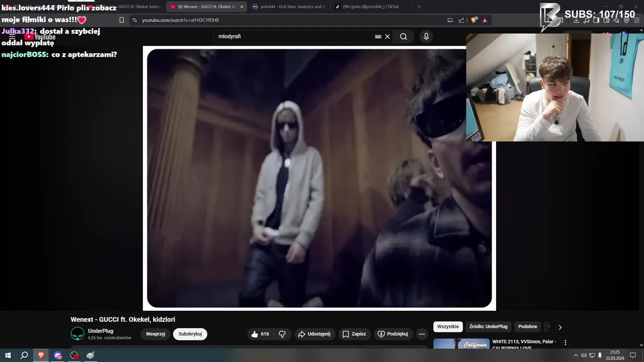Select the Wszystkie filter chip
644x362 pixels.
(448, 327)
